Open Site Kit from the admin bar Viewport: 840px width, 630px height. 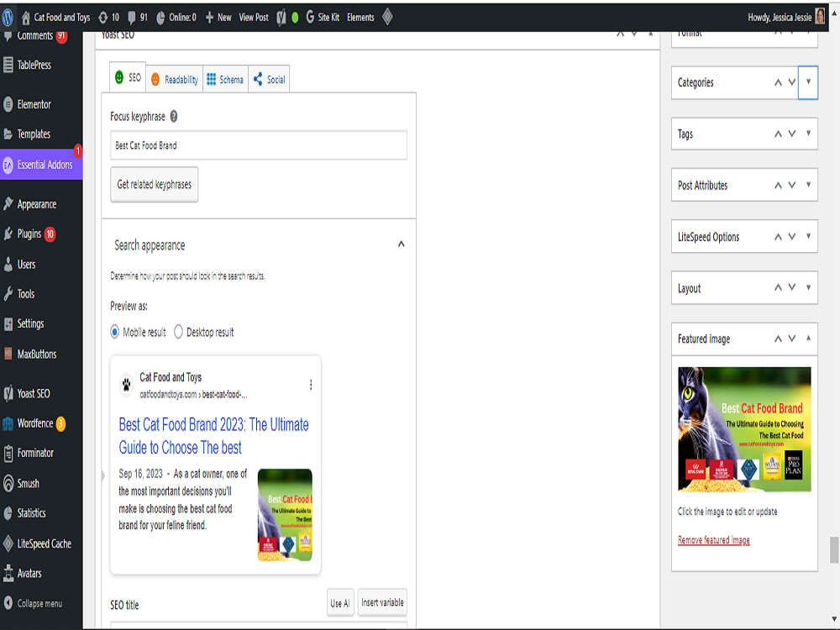tap(323, 17)
